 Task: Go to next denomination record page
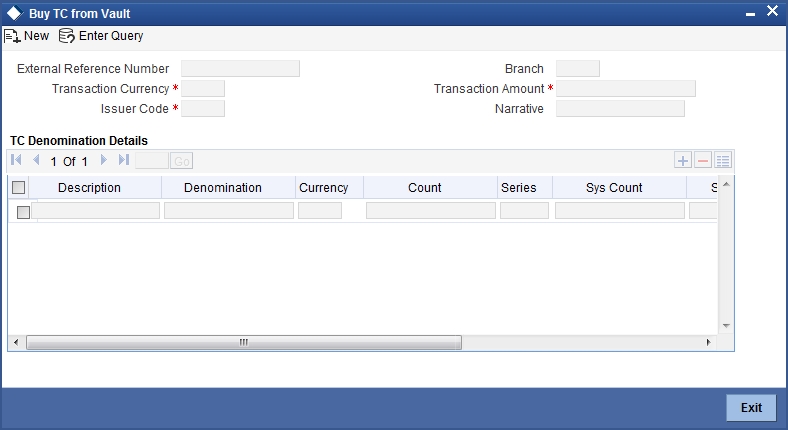point(104,160)
